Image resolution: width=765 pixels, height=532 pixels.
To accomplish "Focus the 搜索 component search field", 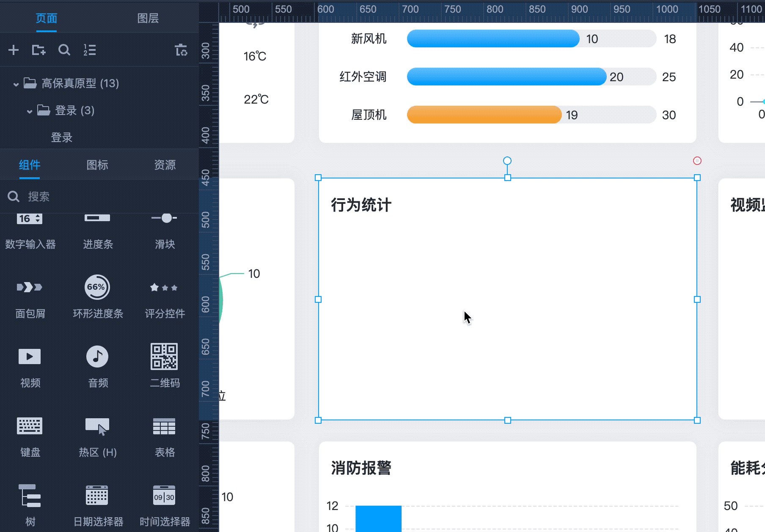I will 99,197.
